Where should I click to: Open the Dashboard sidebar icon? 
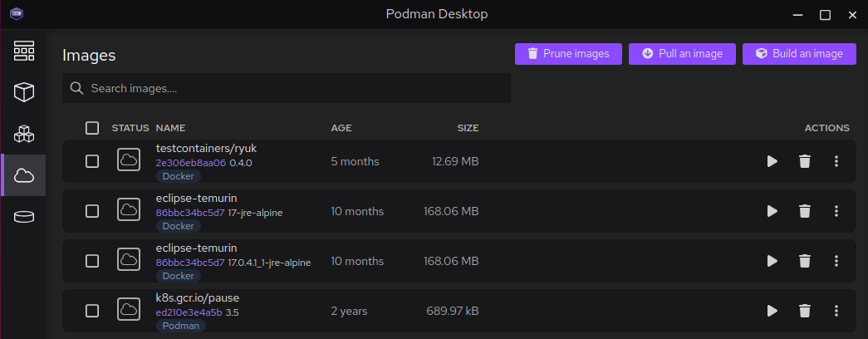(x=24, y=52)
